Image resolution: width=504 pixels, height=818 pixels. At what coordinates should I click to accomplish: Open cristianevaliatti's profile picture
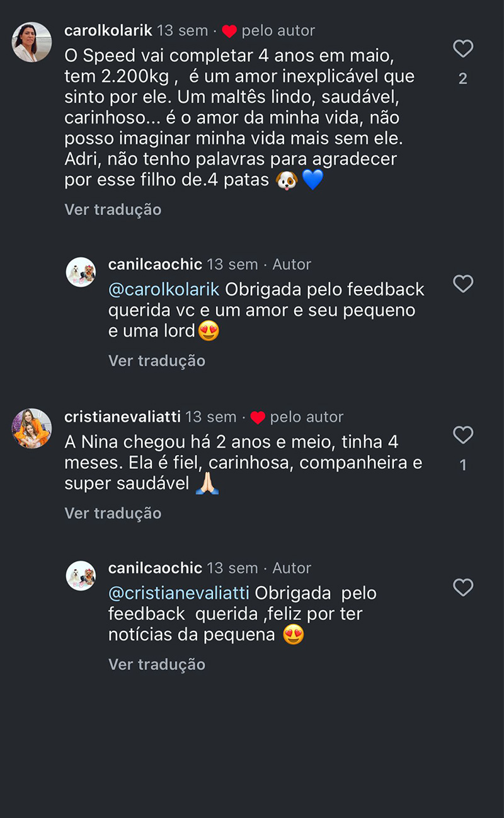pyautogui.click(x=32, y=429)
